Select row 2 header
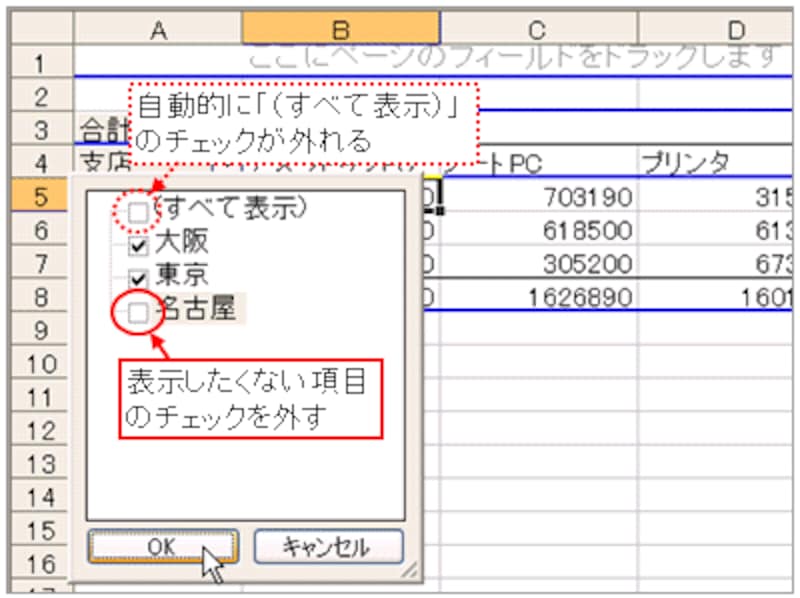Image resolution: width=800 pixels, height=598 pixels. pos(41,96)
